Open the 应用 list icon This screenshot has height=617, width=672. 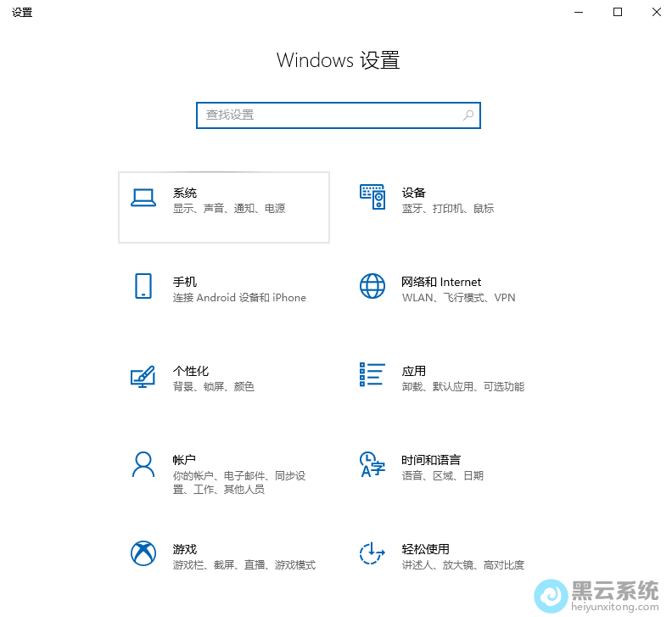372,374
